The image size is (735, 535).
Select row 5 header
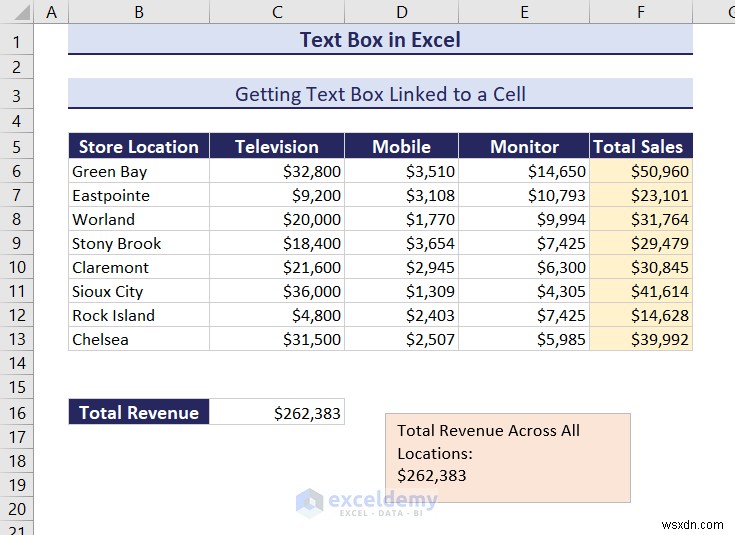tap(16, 147)
